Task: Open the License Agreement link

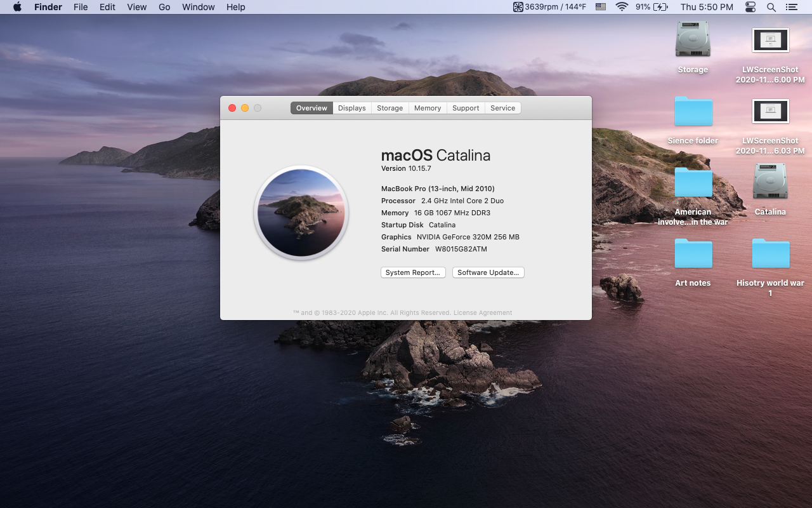Action: coord(483,312)
